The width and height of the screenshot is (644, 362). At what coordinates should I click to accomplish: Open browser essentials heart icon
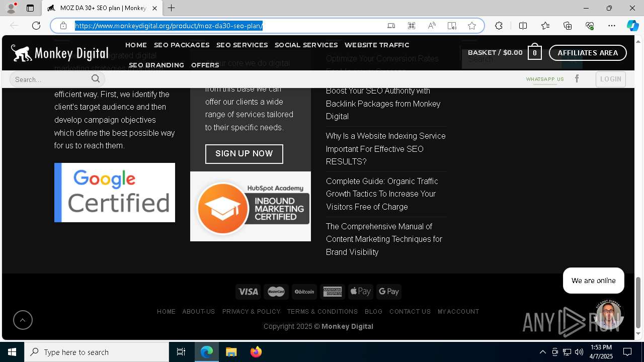(590, 26)
